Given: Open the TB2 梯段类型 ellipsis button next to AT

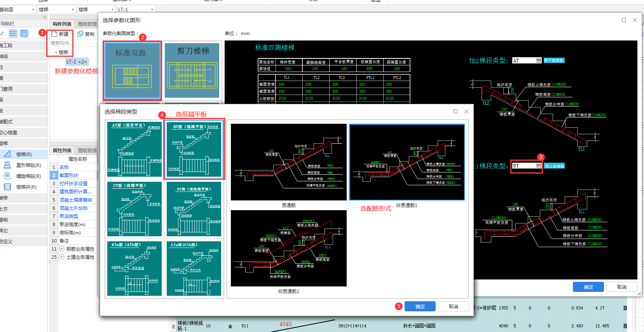Looking at the screenshot, I should pos(539,60).
